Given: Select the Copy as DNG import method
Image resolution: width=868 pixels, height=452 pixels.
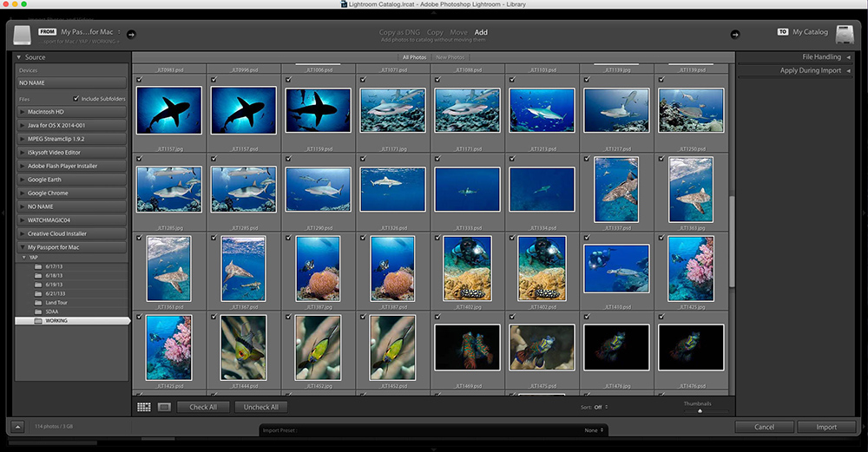Looking at the screenshot, I should click(x=398, y=33).
